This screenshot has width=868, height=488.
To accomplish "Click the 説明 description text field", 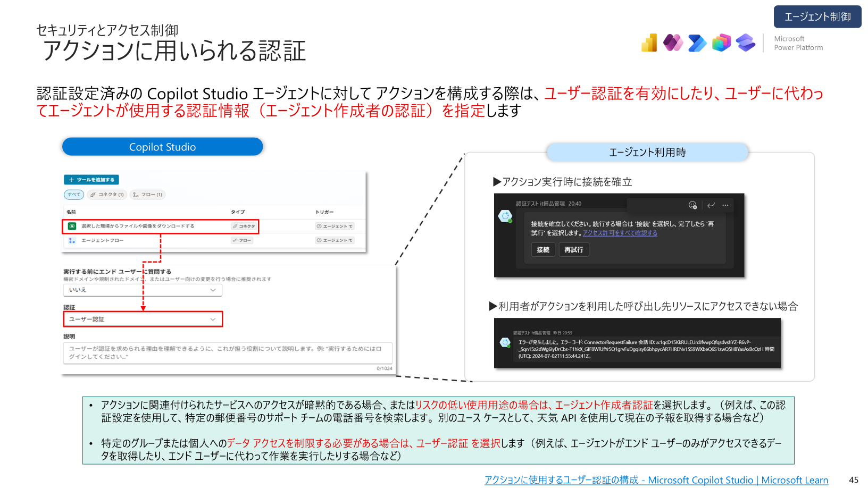I will 228,353.
